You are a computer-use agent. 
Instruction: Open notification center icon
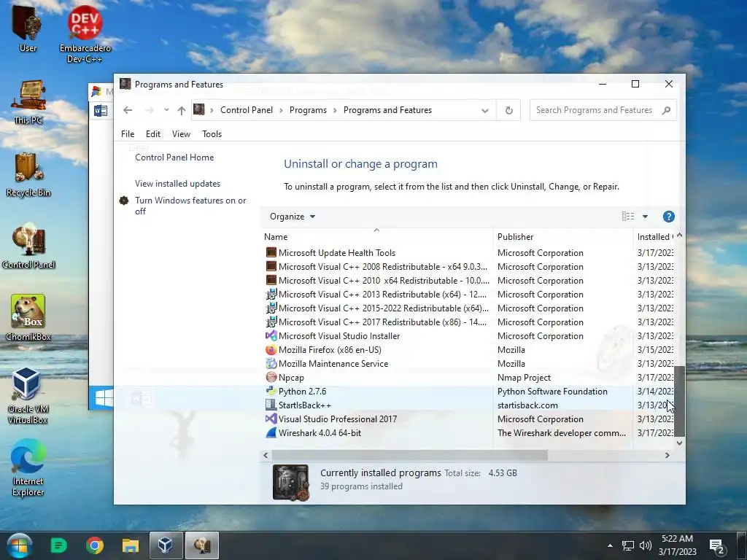coord(717,545)
